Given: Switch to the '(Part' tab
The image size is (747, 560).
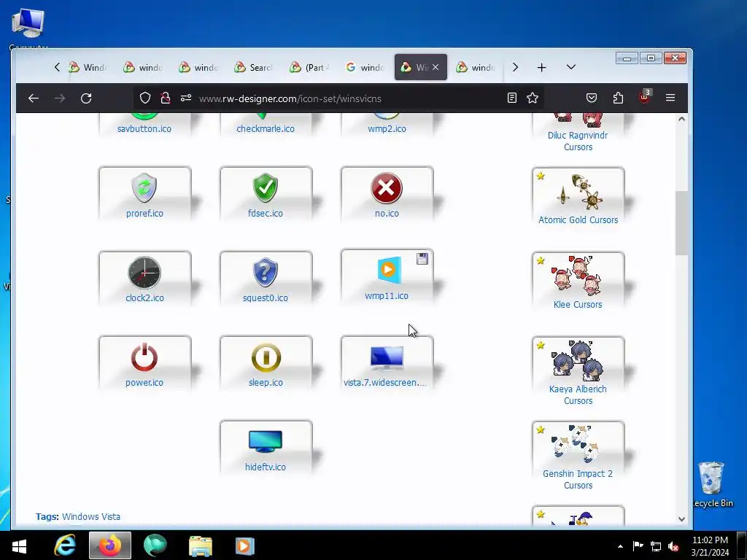Looking at the screenshot, I should [x=310, y=68].
